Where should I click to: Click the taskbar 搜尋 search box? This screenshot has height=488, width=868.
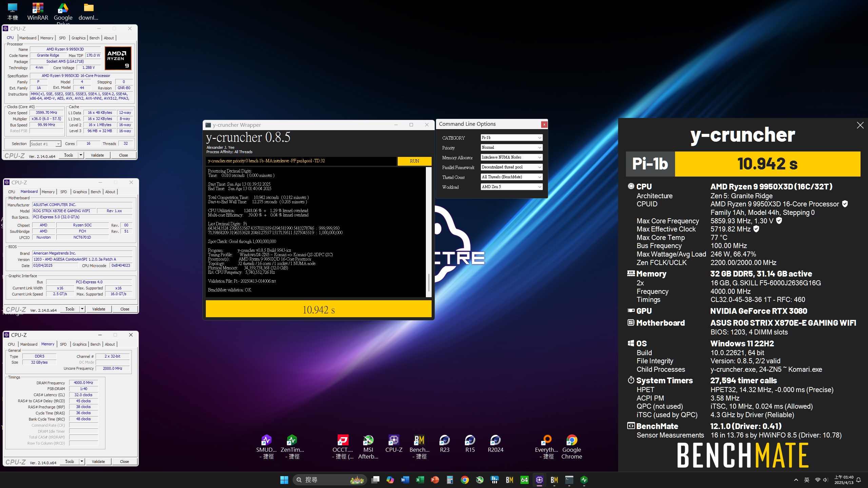pyautogui.click(x=330, y=480)
